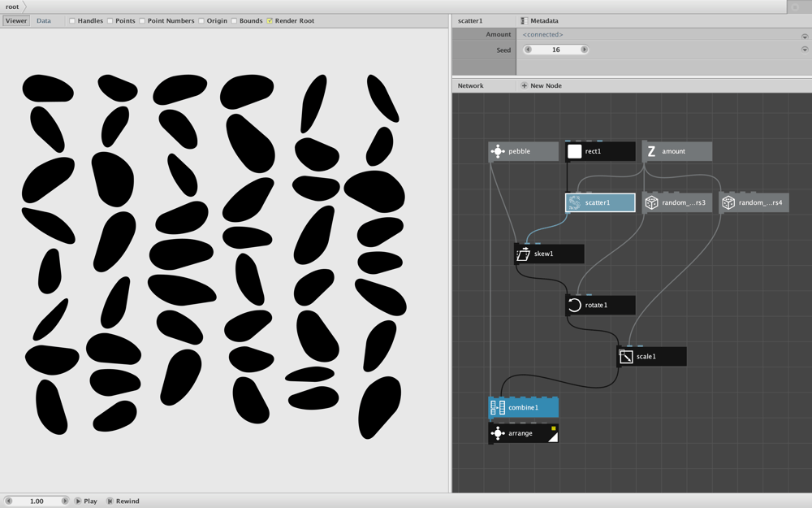Screen dimensions: 812x508
Task: Select the skew1 node label
Action: point(543,254)
